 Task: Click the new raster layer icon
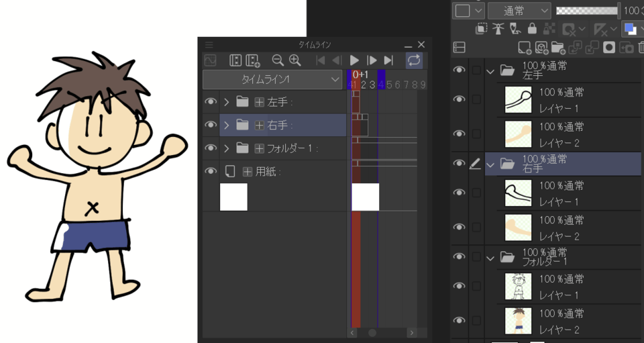click(x=525, y=48)
